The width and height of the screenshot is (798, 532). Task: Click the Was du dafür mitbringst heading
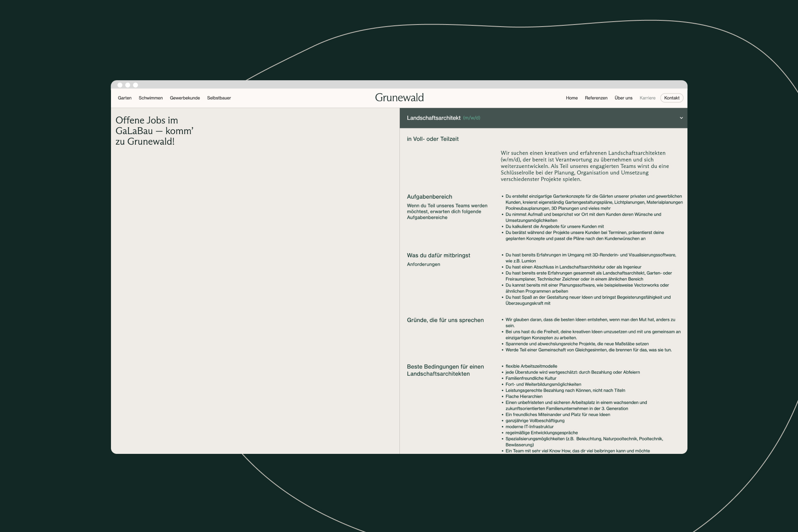coord(438,255)
